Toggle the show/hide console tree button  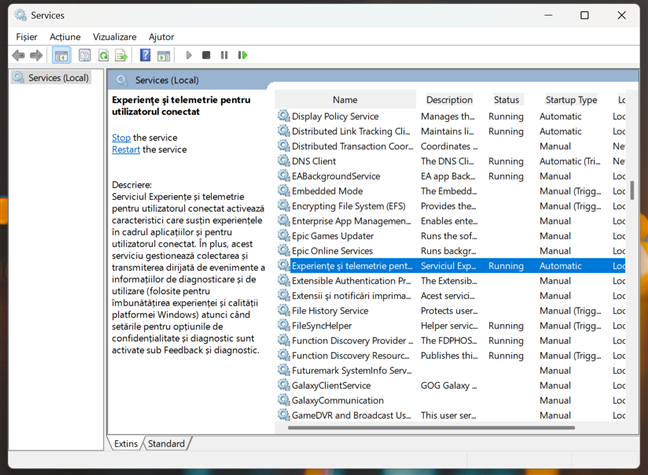click(61, 56)
